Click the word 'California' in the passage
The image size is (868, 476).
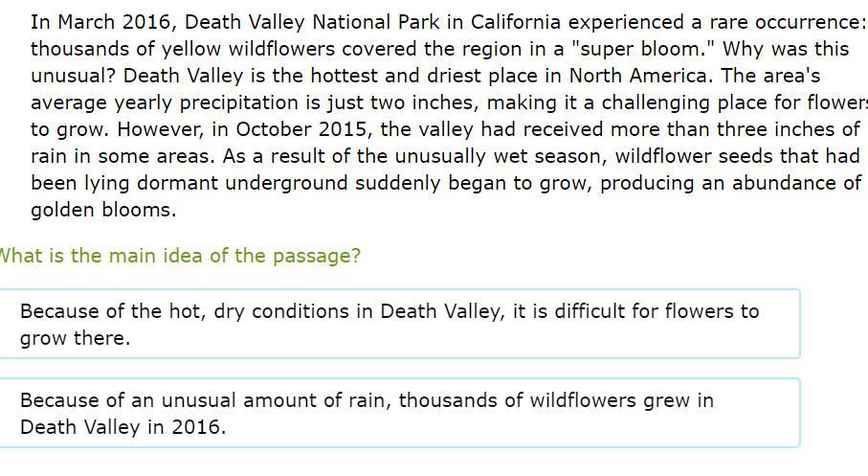(516, 22)
